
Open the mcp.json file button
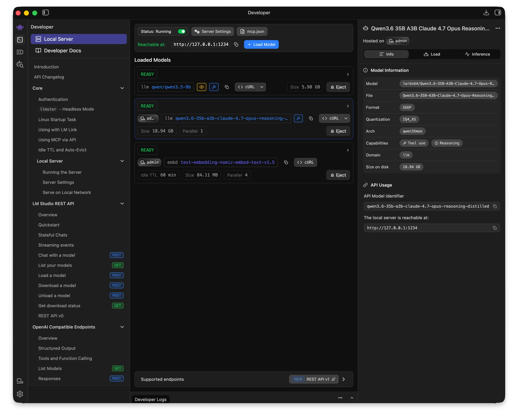tap(252, 31)
